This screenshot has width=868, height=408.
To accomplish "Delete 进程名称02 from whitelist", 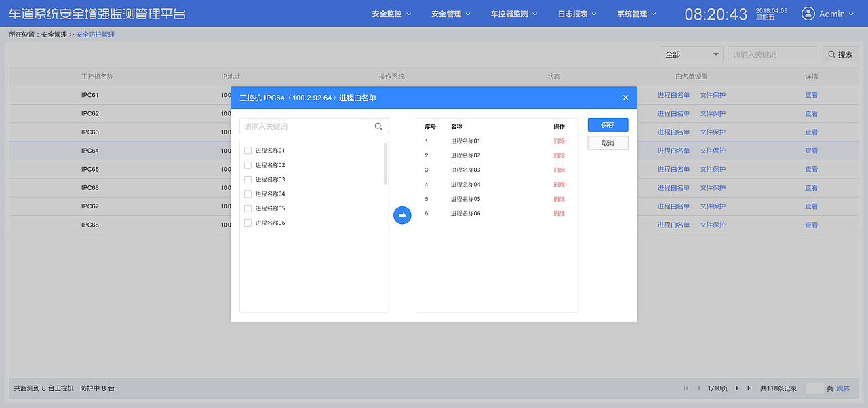I will point(559,155).
